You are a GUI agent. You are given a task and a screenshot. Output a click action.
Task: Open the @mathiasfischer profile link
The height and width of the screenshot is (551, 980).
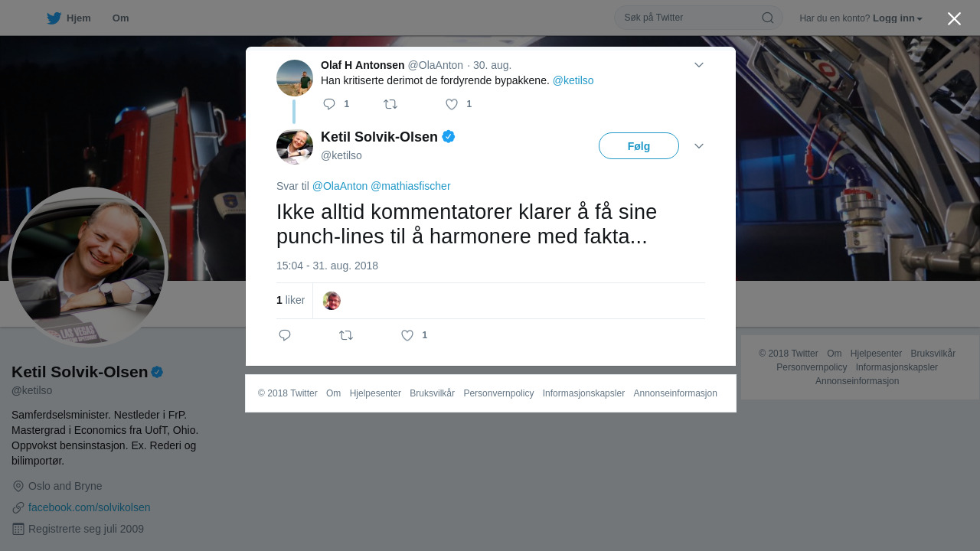[x=410, y=186]
